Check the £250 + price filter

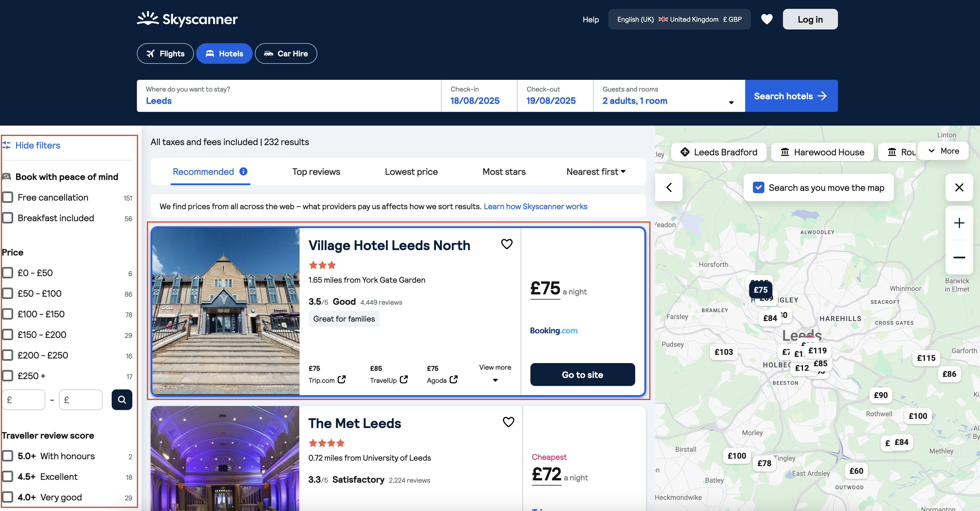coord(8,376)
